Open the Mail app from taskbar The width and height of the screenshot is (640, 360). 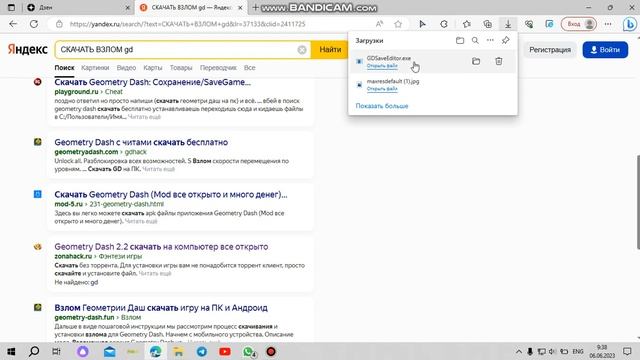click(x=109, y=351)
